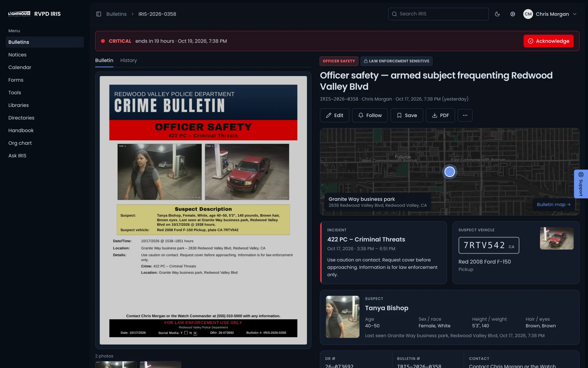Open the crime bulletin flyer image
Screen dimensions: 588x368
point(203,210)
